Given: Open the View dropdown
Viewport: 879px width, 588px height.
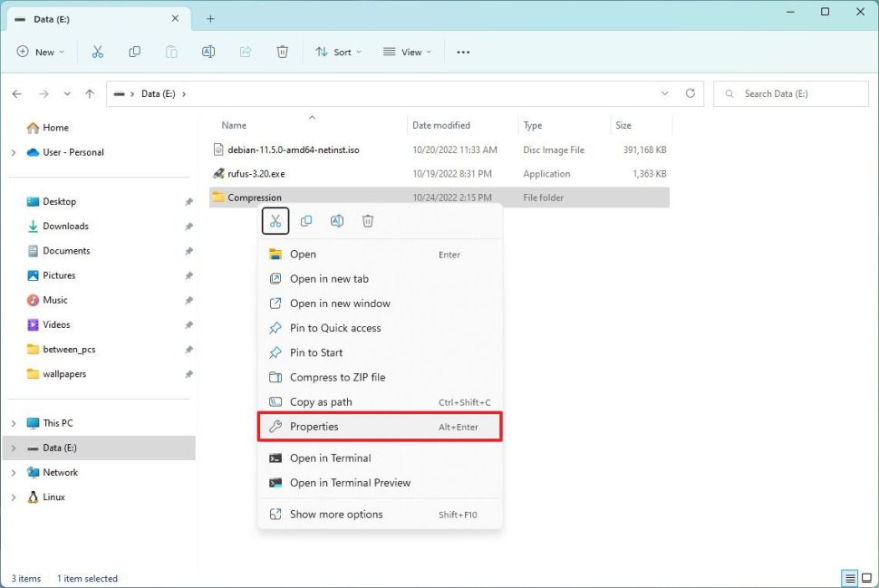Looking at the screenshot, I should point(407,53).
